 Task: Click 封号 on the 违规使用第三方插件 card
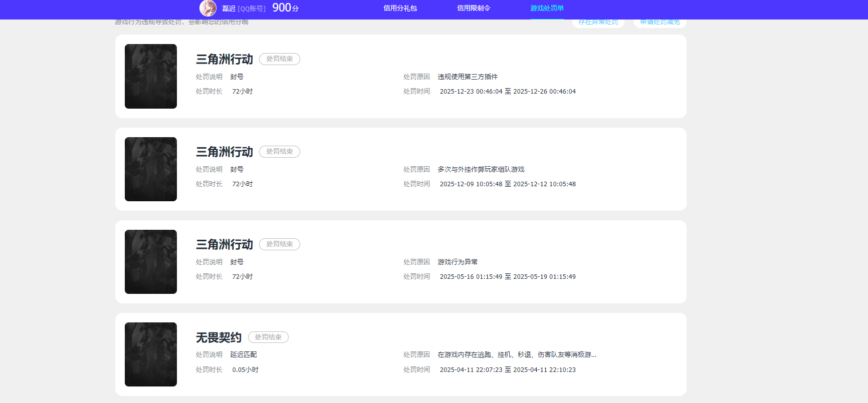[237, 77]
